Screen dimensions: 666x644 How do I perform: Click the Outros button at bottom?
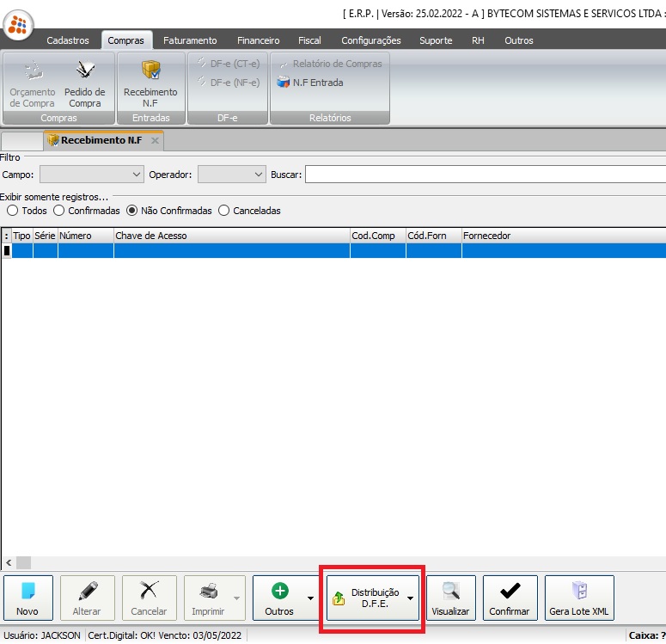[279, 598]
